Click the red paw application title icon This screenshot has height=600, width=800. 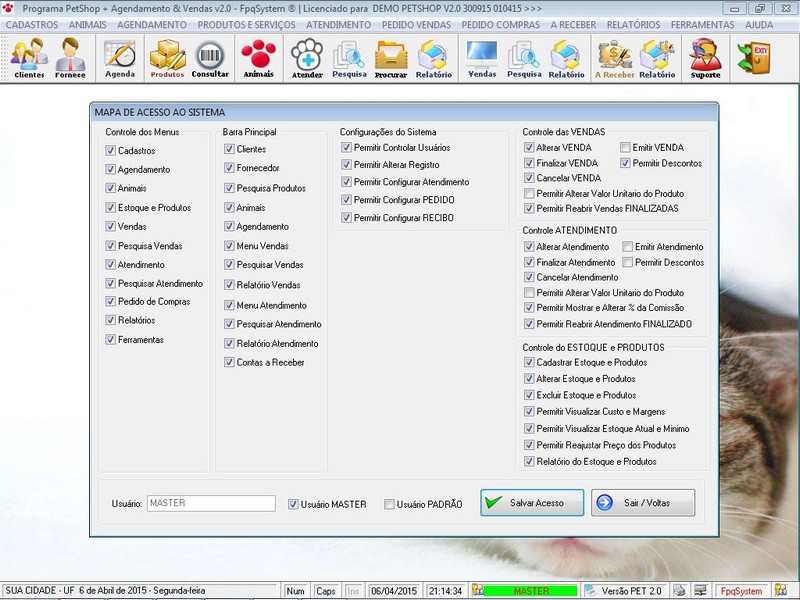click(8, 8)
